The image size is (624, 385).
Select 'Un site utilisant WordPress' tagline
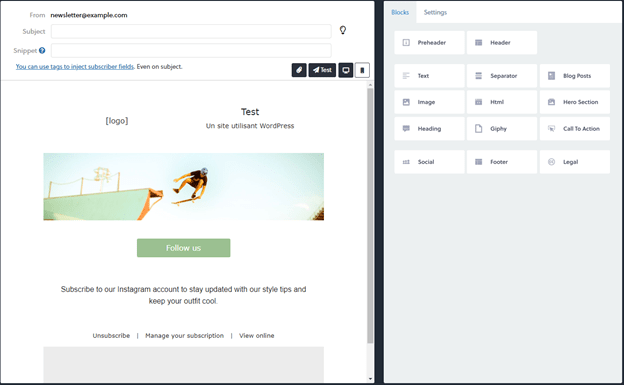250,126
